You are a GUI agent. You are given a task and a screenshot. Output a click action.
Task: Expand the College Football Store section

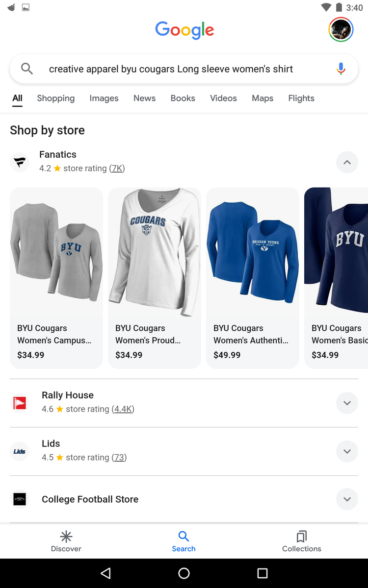point(347,499)
